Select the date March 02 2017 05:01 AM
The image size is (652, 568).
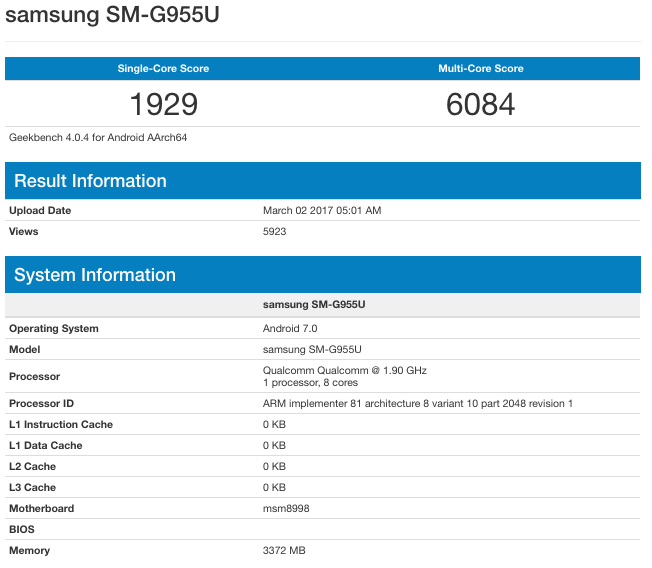pos(322,210)
